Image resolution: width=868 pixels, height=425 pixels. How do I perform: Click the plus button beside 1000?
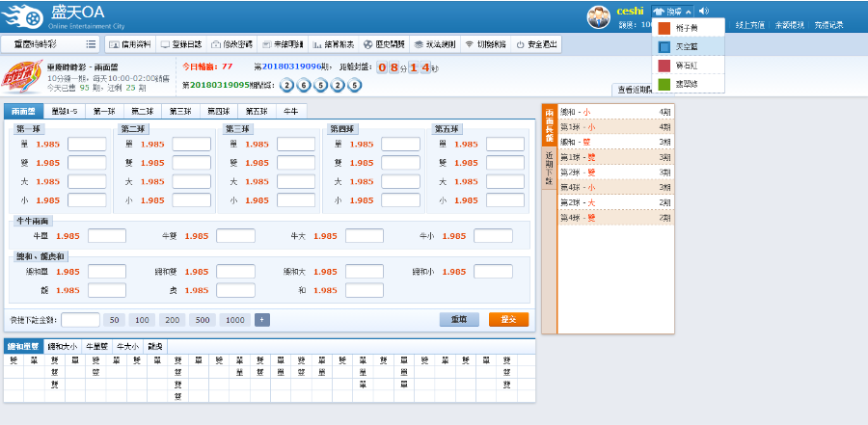click(262, 320)
